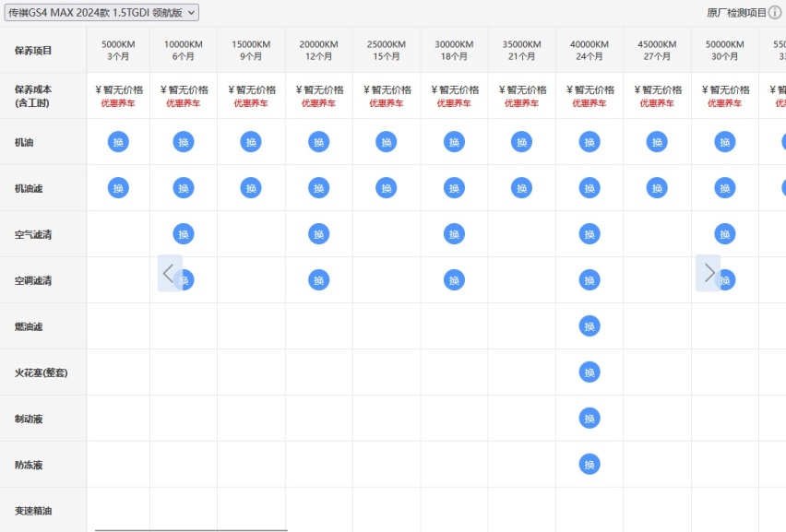This screenshot has height=532, width=786.
Task: Click 机油滤 换 icon at 50000KM
Action: pos(725,188)
